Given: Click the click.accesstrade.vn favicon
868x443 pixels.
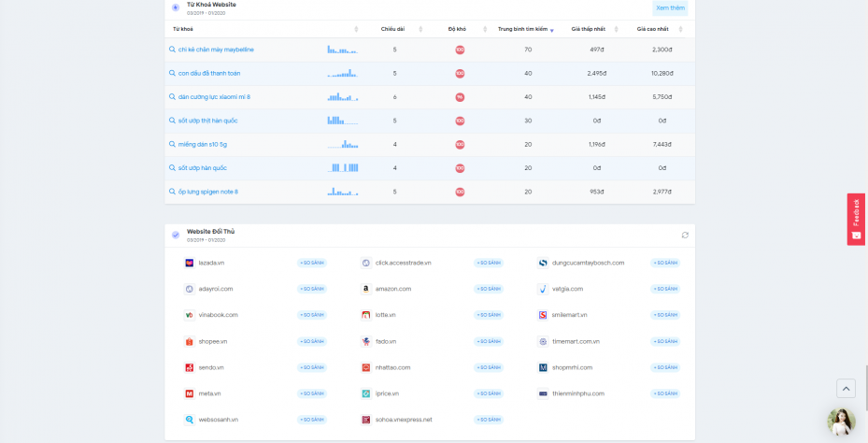Looking at the screenshot, I should 366,263.
